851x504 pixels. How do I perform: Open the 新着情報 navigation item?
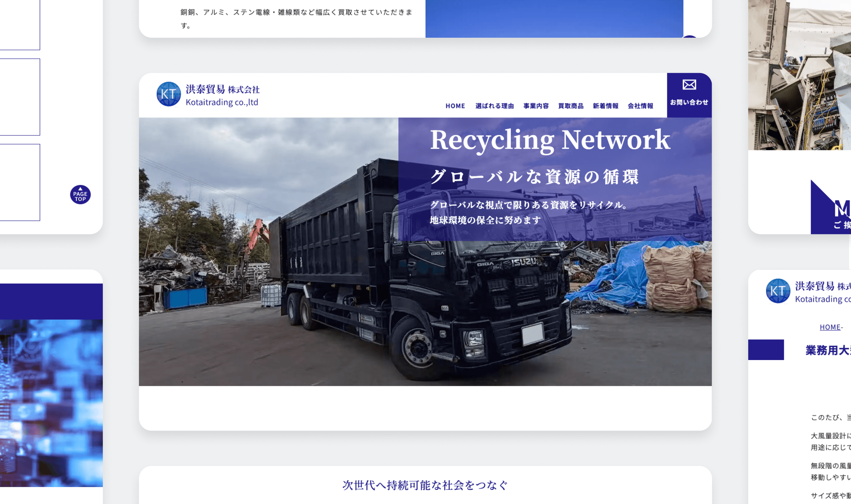[605, 106]
